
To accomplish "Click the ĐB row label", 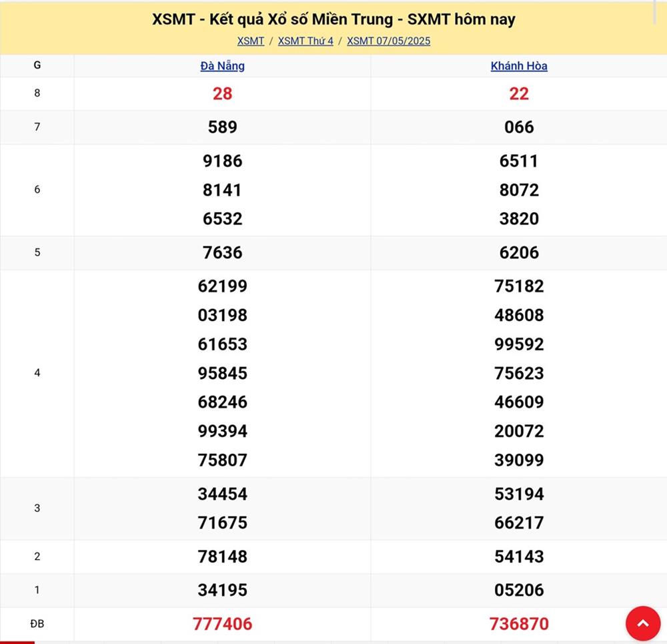I will [37, 624].
